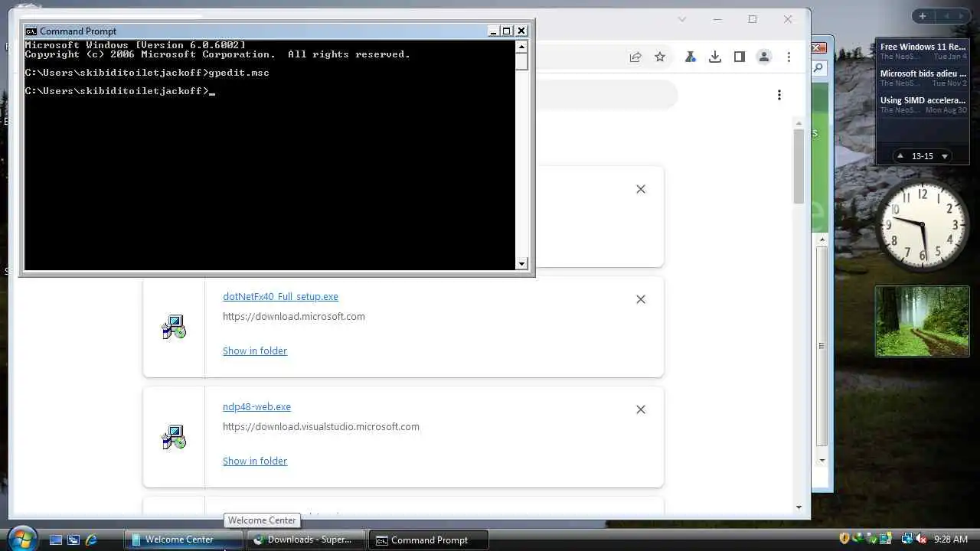Click the gpedit.msc command line text
The height and width of the screenshot is (551, 980).
pos(238,73)
